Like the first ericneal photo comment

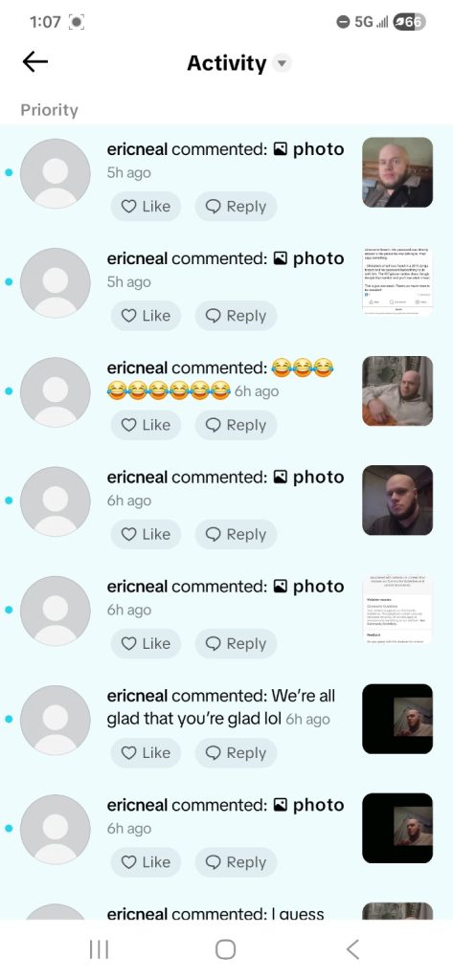point(146,207)
